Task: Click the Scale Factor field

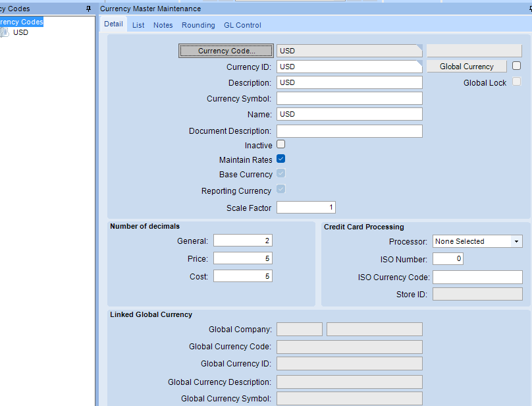Action: tap(306, 208)
